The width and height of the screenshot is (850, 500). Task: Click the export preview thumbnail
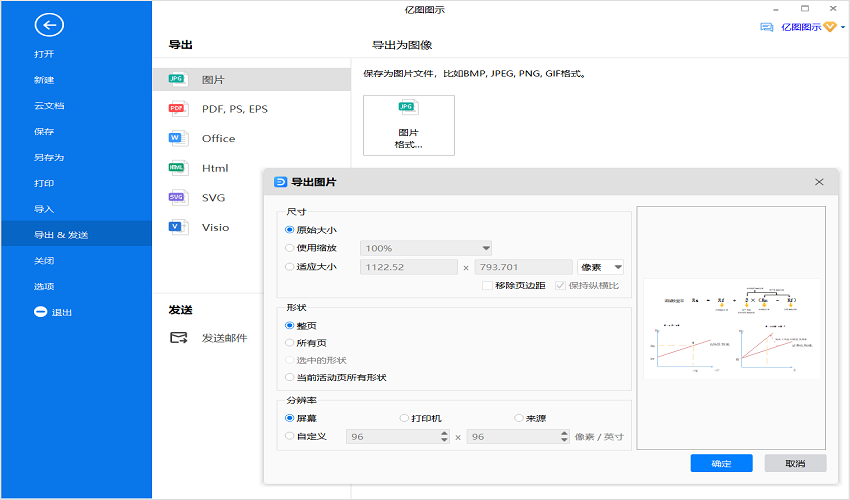[731, 328]
